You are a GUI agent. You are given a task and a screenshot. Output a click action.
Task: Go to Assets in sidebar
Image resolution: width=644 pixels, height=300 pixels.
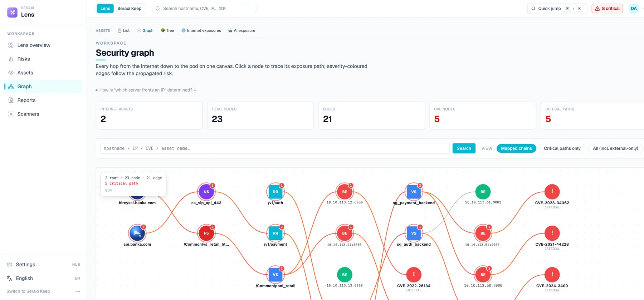(43, 73)
